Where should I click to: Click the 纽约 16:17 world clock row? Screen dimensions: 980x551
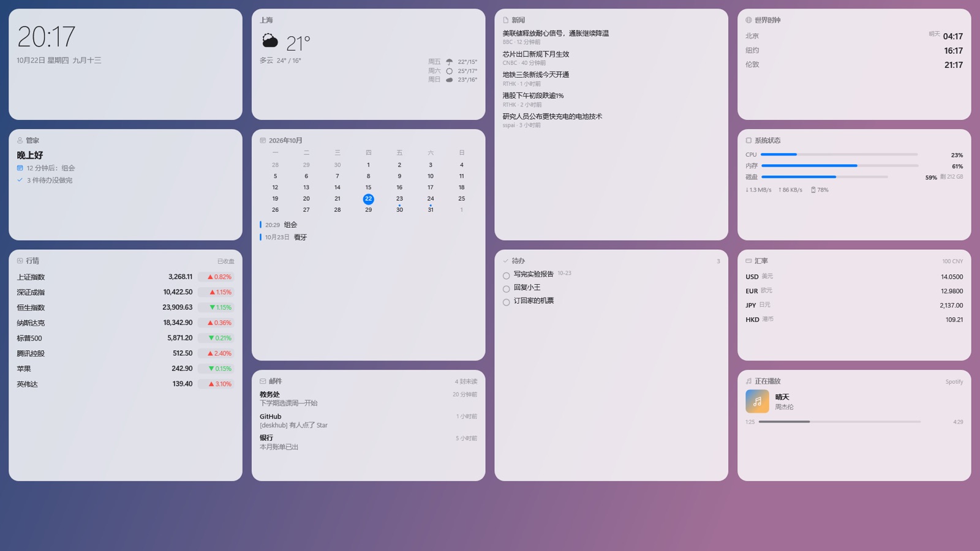click(854, 50)
